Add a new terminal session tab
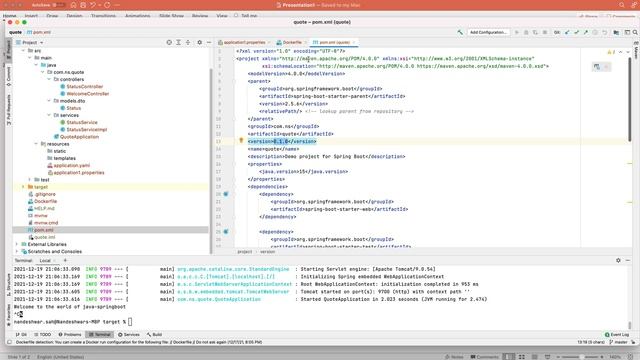640x360 pixels. (x=65, y=260)
